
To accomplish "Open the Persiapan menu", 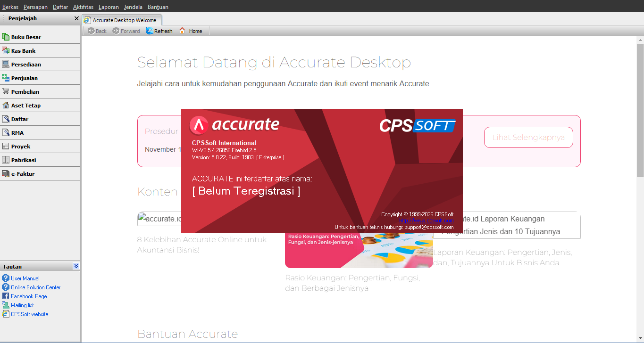I will click(x=35, y=7).
